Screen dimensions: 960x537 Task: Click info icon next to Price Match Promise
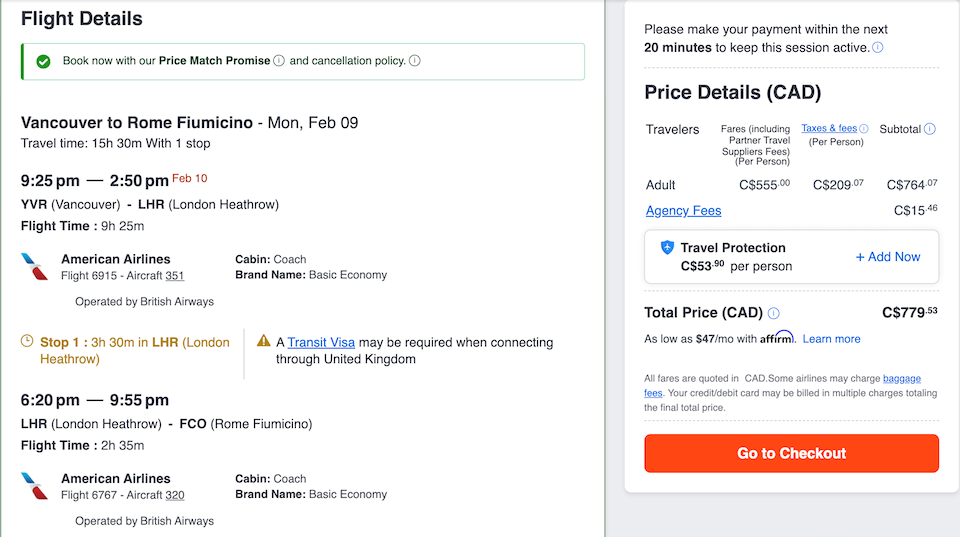point(279,61)
